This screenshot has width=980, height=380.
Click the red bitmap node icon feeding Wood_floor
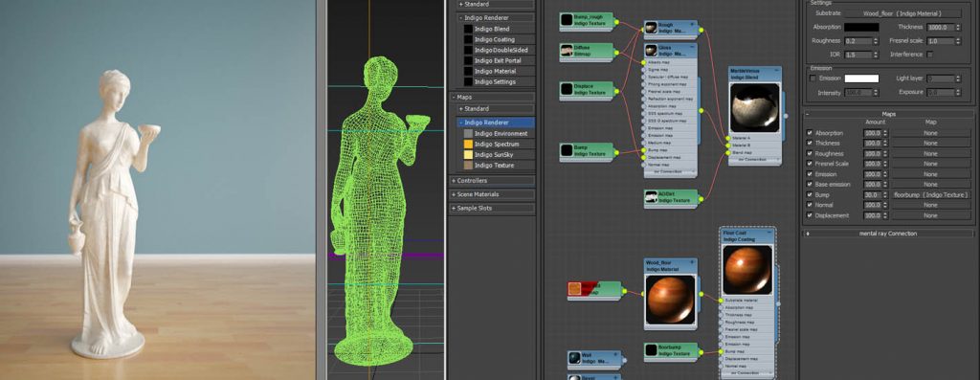[x=575, y=289]
